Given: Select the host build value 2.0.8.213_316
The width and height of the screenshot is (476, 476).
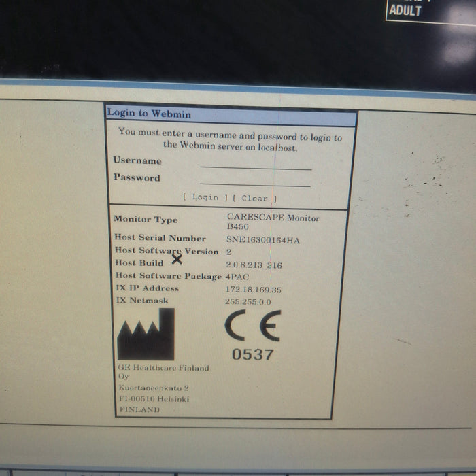Looking at the screenshot, I should 254,265.
